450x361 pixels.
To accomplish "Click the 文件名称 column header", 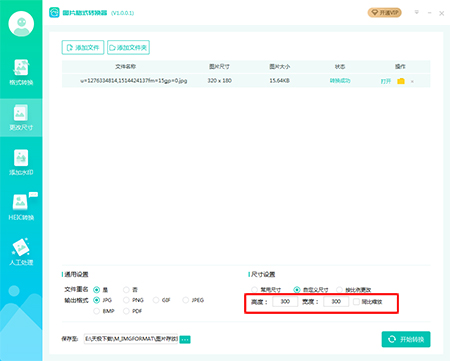I will tap(126, 67).
